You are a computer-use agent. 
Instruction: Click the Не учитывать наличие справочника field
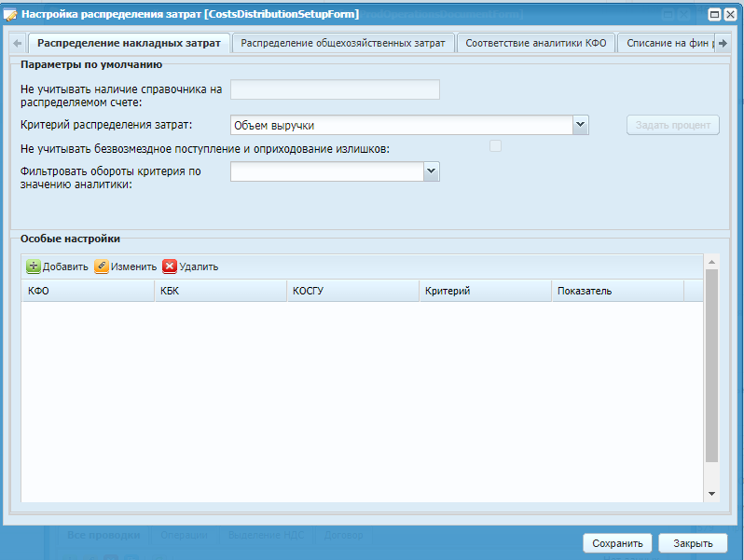pyautogui.click(x=335, y=89)
